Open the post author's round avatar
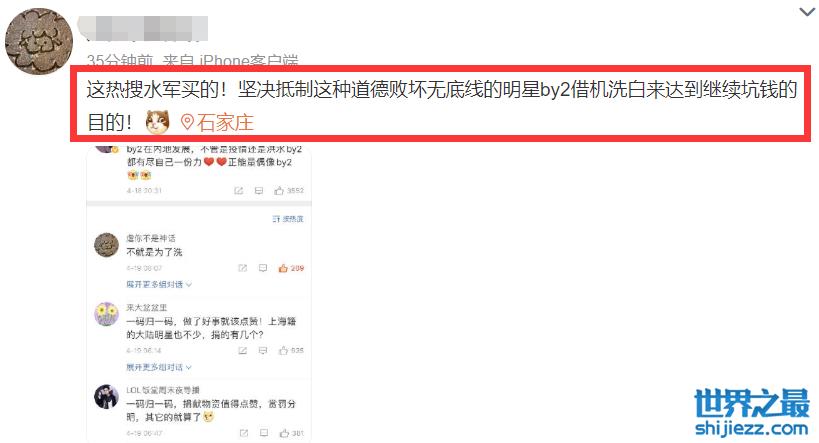 (39, 41)
